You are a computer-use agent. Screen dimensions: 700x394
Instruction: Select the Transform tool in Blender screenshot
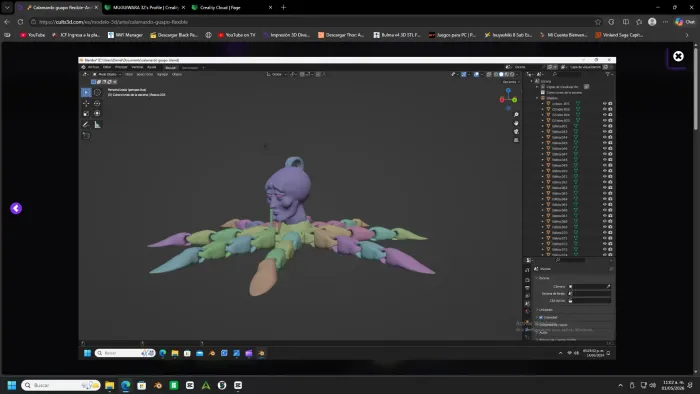coord(97,114)
